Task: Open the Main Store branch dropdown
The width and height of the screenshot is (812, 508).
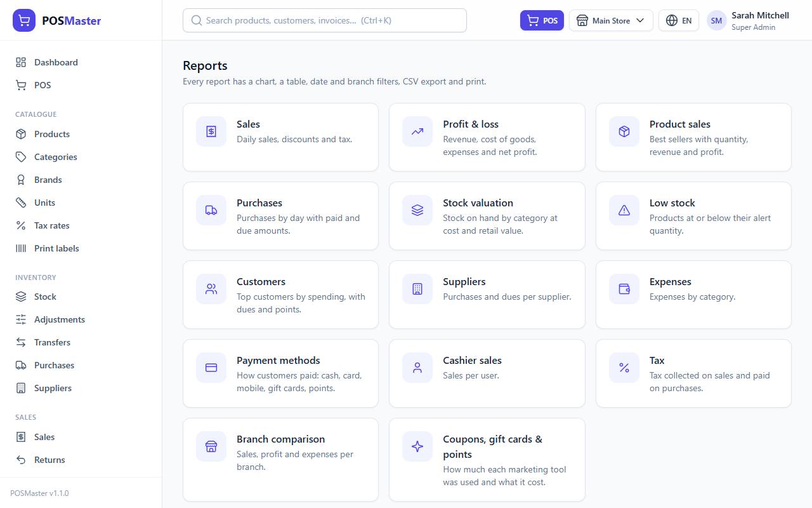Action: coord(611,20)
